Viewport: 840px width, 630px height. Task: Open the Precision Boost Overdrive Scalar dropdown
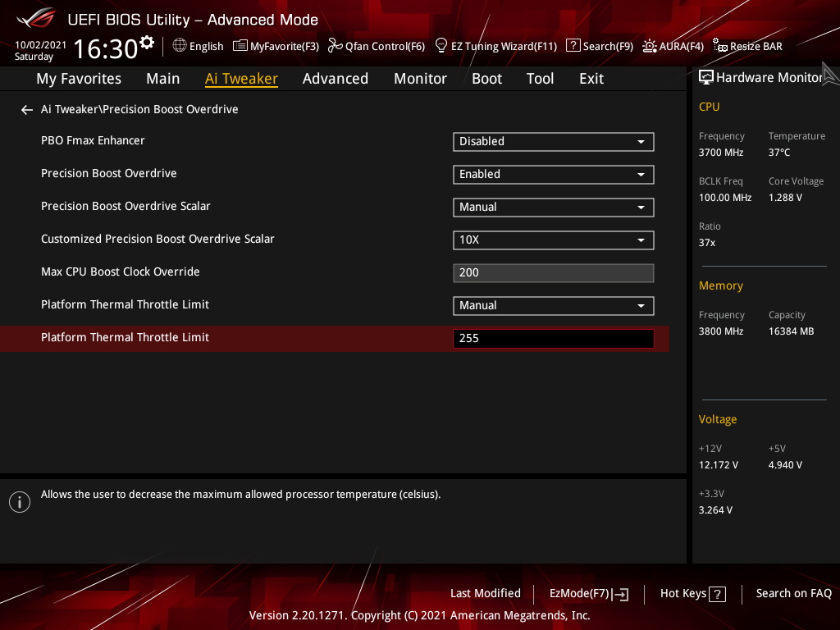tap(554, 208)
